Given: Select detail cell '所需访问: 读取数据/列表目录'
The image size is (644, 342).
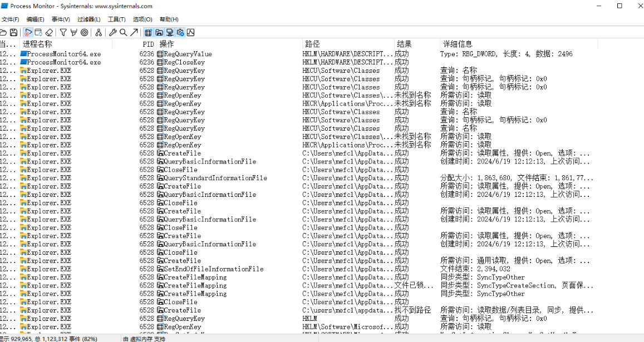Looking at the screenshot, I should [x=517, y=310].
